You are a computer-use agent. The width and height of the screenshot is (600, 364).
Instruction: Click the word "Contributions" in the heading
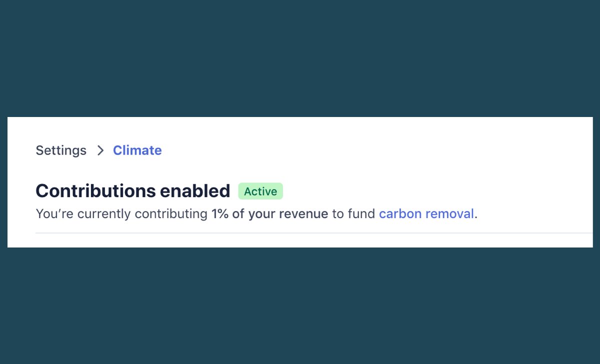[x=95, y=191]
